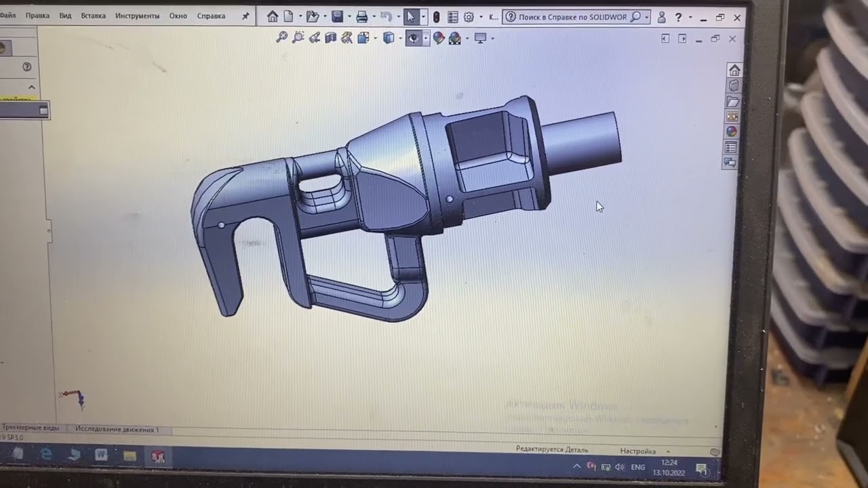Click Zoom to Area icon
The width and height of the screenshot is (868, 488).
[x=298, y=38]
